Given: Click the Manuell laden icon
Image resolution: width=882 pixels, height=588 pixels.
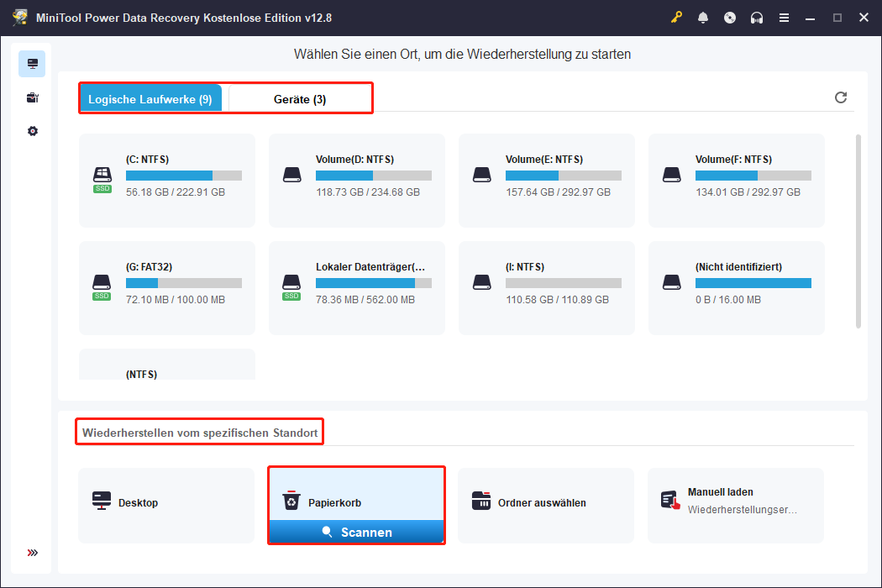Looking at the screenshot, I should (670, 500).
